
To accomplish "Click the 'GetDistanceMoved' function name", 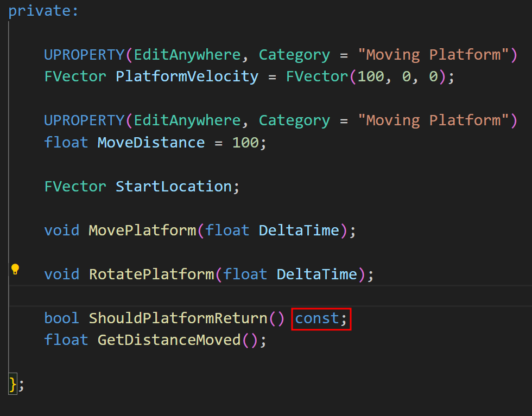I will (169, 340).
